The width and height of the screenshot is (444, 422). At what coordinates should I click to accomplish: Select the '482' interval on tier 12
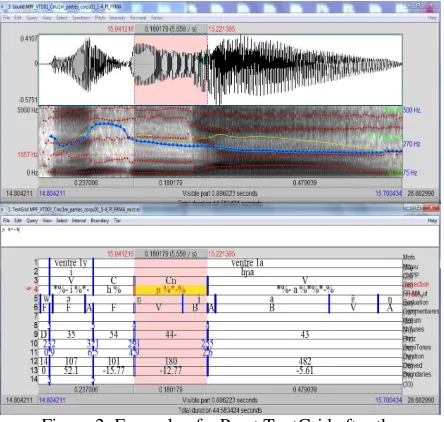(305, 361)
